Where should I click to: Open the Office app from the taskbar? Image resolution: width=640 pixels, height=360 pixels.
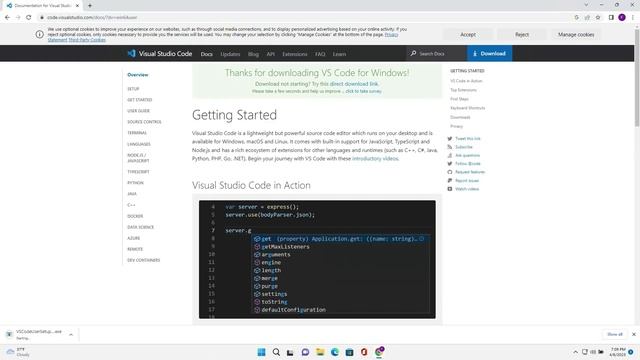pos(364,352)
